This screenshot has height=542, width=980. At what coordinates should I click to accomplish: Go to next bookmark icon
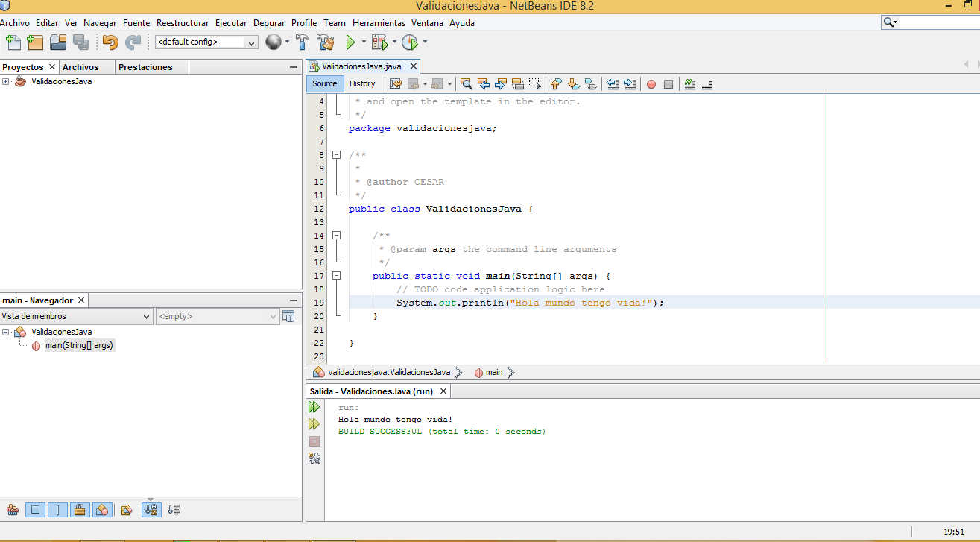coord(573,84)
